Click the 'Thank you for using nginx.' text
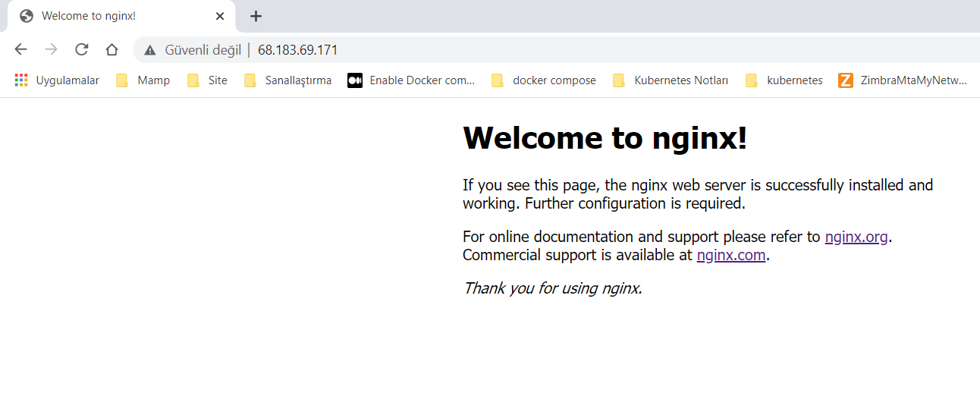The height and width of the screenshot is (415, 980). pyautogui.click(x=553, y=288)
